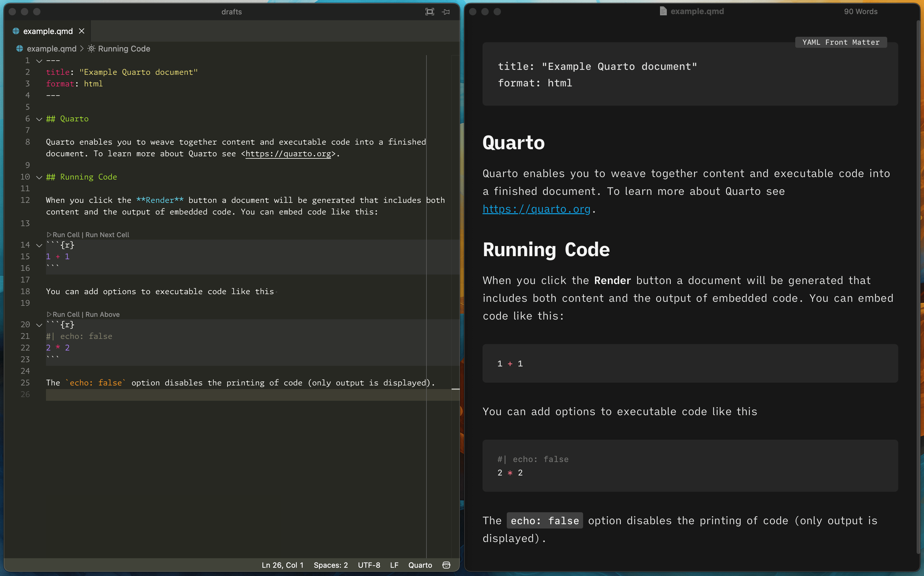Collapse the Quarto heading with its chevron
Image resolution: width=924 pixels, height=576 pixels.
(x=39, y=119)
